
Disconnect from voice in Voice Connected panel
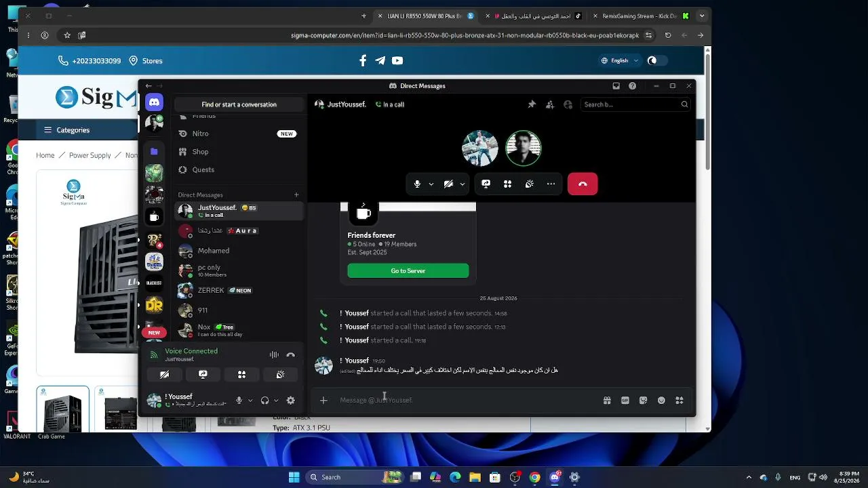(x=290, y=354)
